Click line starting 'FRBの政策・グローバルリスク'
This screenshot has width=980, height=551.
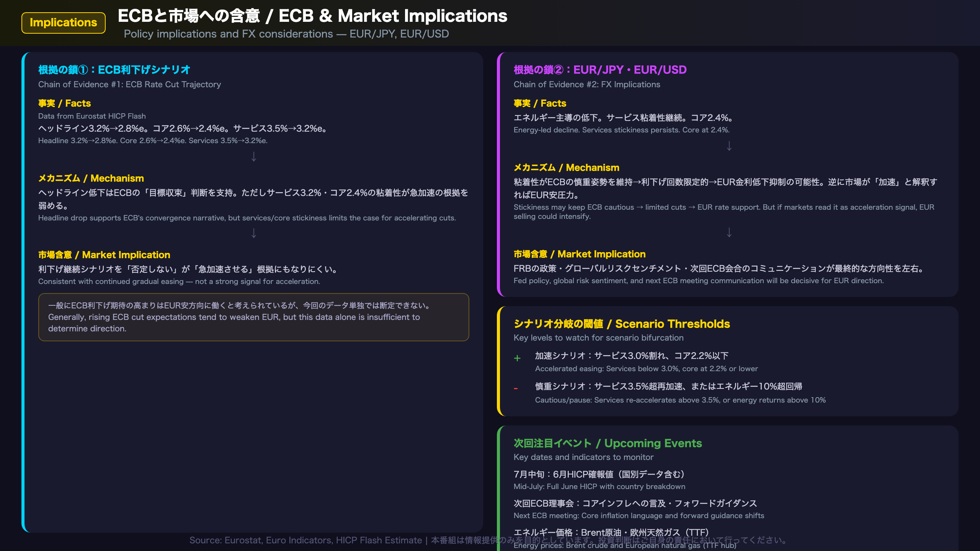(719, 269)
